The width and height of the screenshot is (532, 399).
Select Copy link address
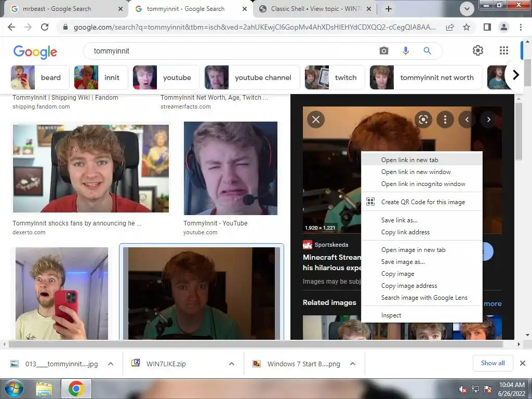(422, 232)
